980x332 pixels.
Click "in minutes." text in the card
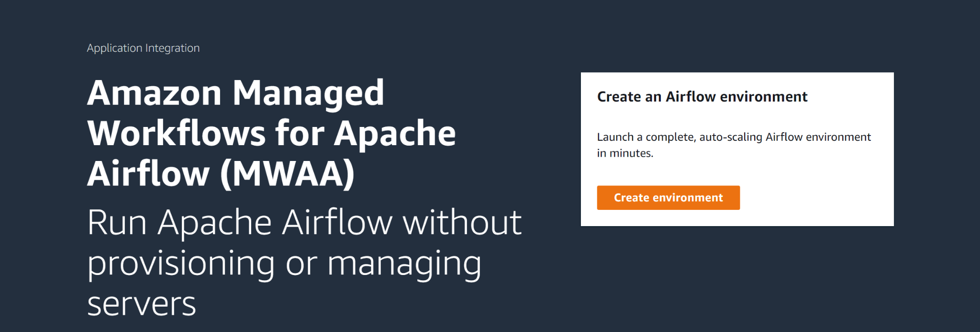pos(625,153)
